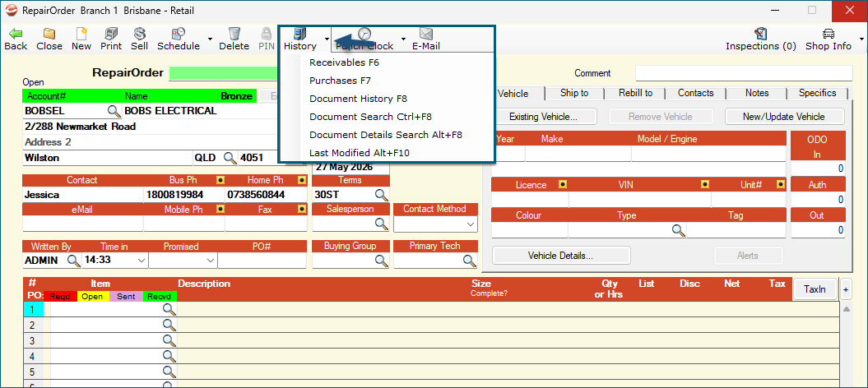Open the Punch Clock tool
868x388 pixels.
tap(364, 35)
